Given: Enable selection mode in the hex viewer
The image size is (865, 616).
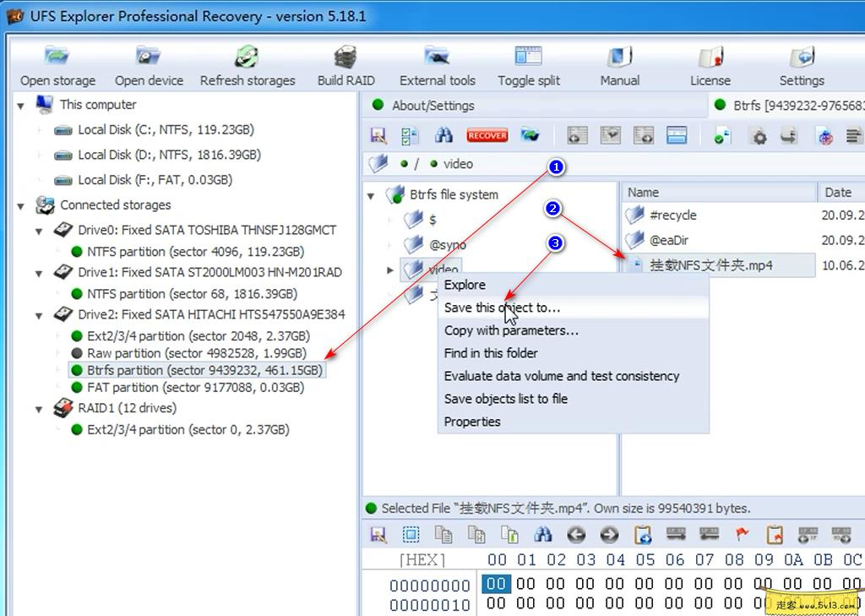Looking at the screenshot, I should [x=409, y=534].
